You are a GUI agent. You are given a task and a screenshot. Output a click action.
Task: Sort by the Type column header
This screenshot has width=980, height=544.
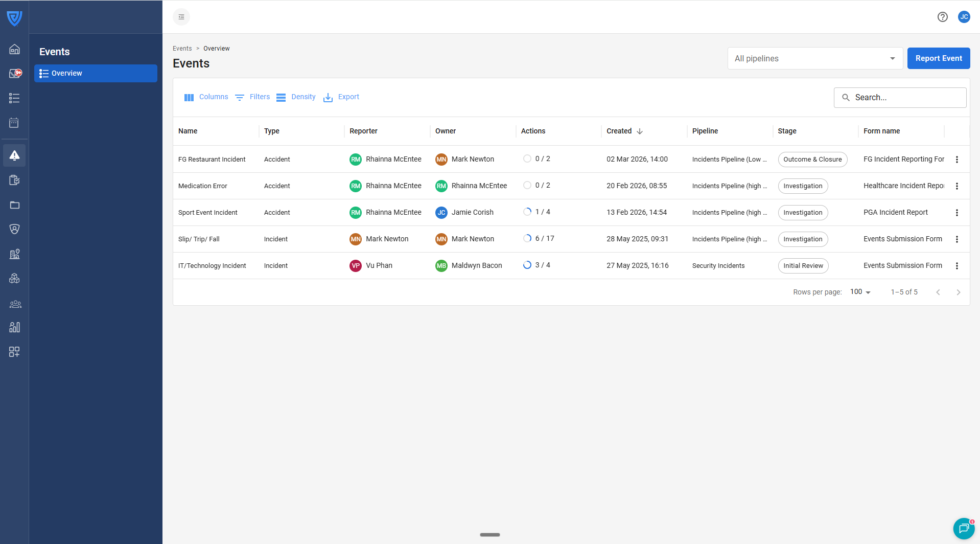coord(272,131)
